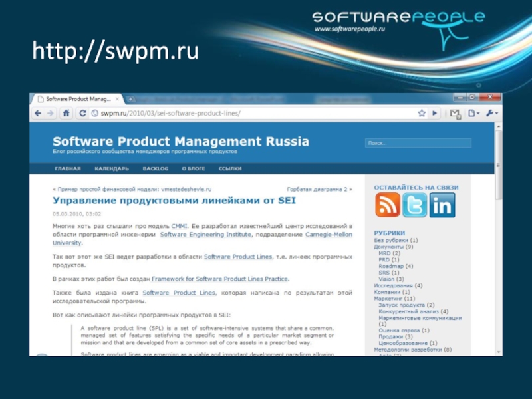Open category Маркетинг (11)
This screenshot has width=532, height=399.
[x=394, y=299]
